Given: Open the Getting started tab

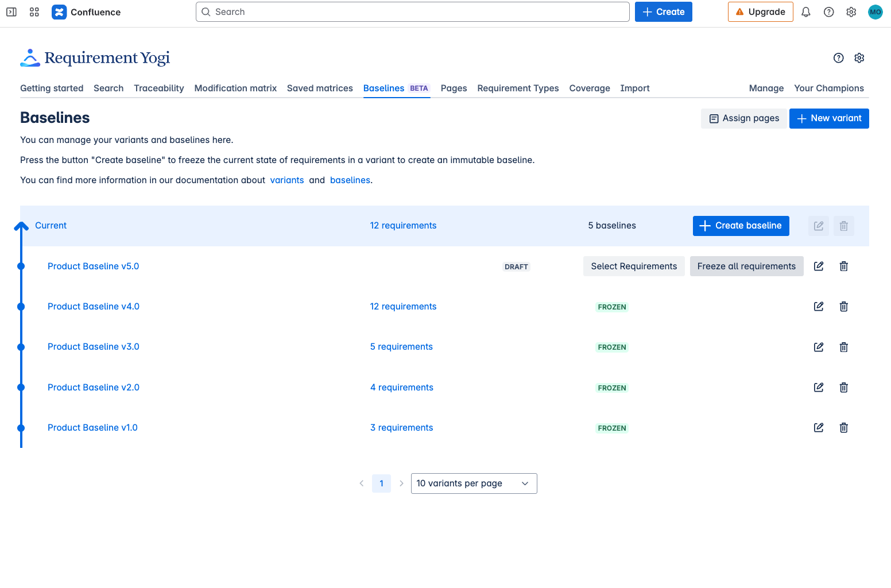Looking at the screenshot, I should coord(52,88).
